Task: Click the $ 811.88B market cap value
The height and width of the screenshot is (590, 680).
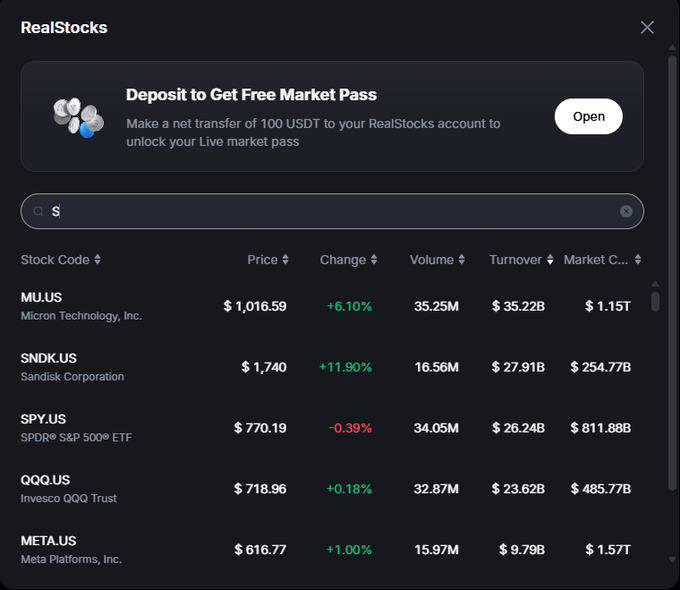Action: [x=601, y=428]
